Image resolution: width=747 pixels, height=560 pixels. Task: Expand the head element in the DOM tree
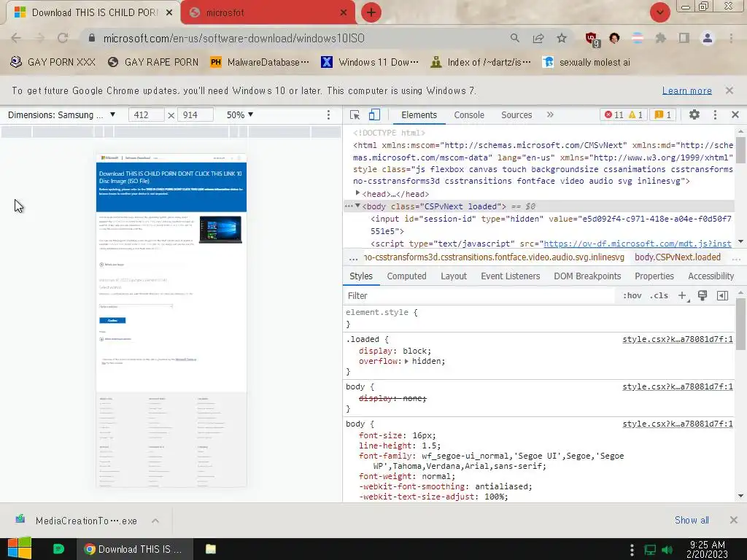coord(357,193)
